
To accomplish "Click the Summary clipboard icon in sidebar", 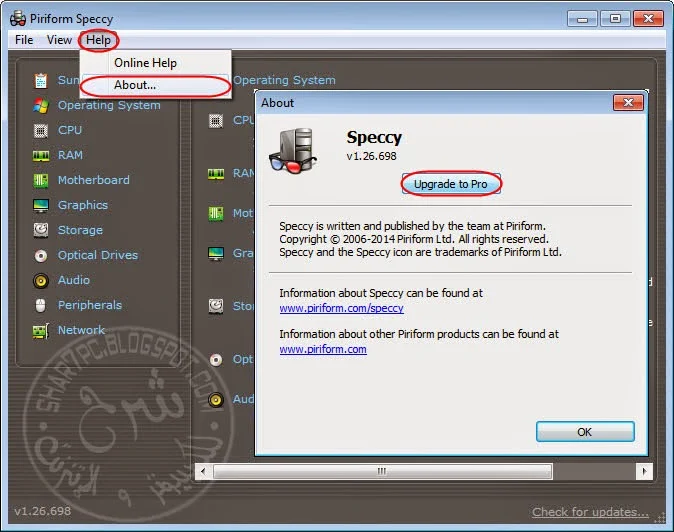I will 41,80.
